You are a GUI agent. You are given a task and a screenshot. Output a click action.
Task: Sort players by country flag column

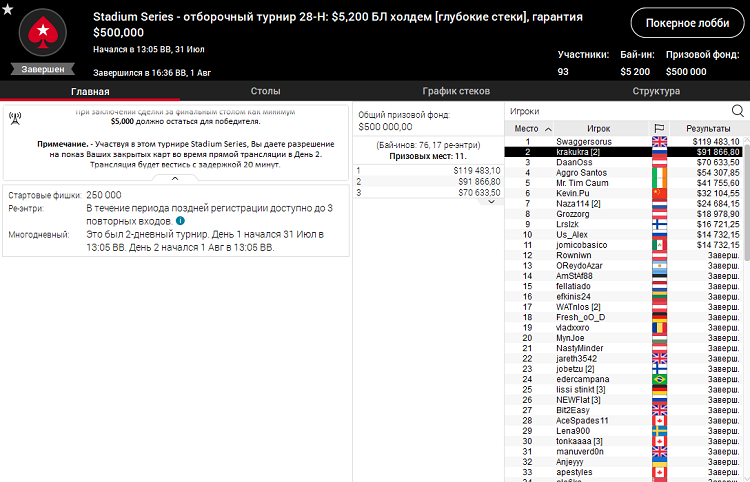[659, 129]
